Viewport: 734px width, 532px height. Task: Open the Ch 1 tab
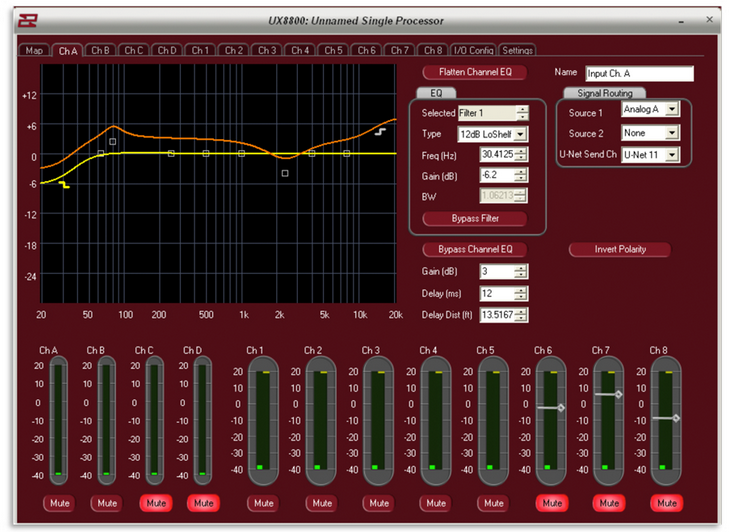point(200,50)
